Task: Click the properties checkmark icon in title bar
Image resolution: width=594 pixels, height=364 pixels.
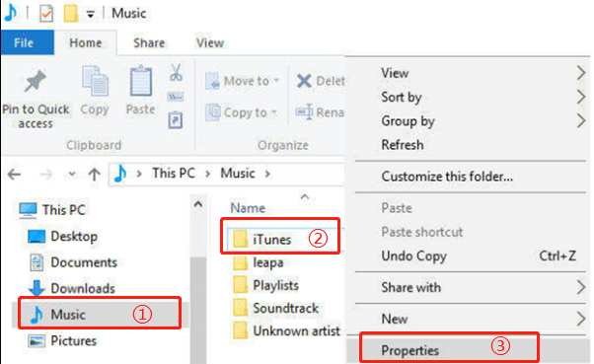Action: pyautogui.click(x=46, y=14)
